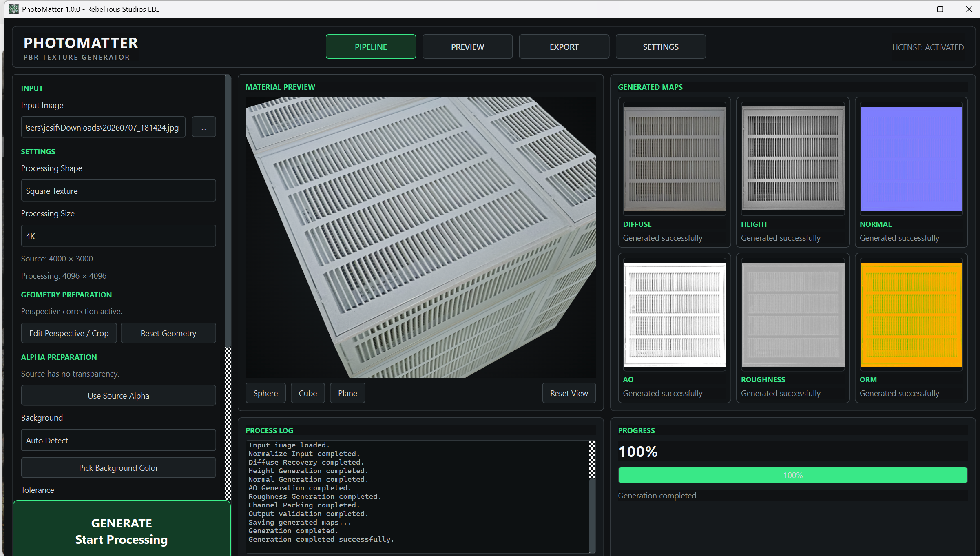This screenshot has width=980, height=556.
Task: Click the Use Source Alpha button
Action: click(x=118, y=396)
